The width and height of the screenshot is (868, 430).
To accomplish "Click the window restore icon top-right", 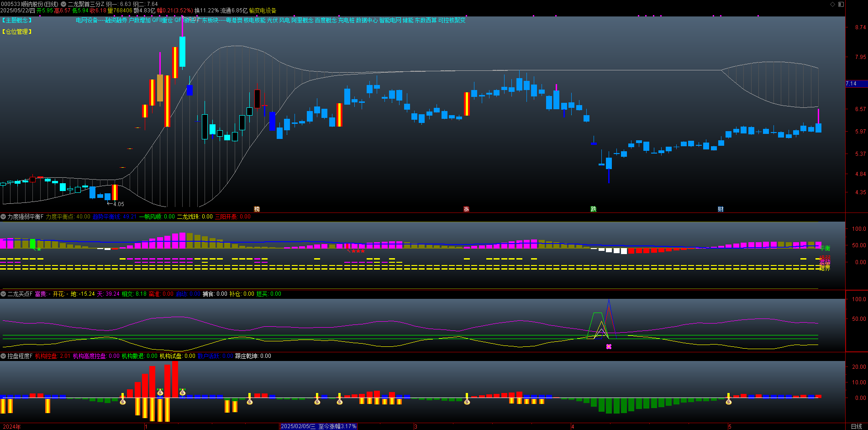I will click(x=841, y=4).
